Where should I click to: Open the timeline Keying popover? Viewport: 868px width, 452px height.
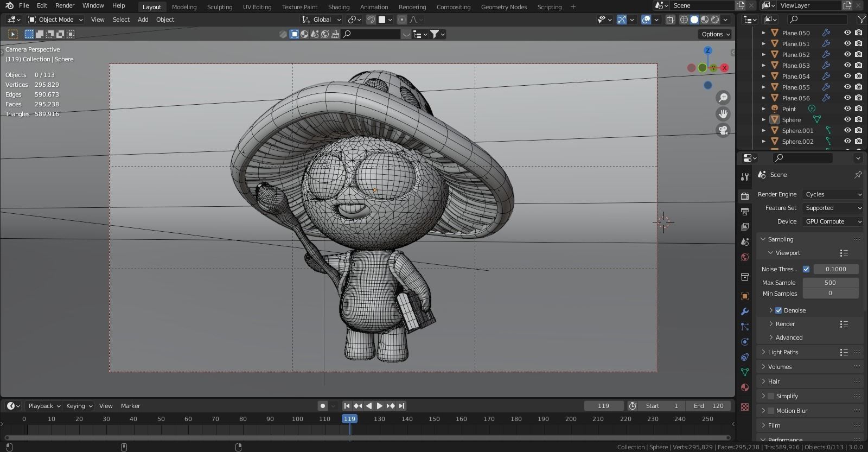79,406
